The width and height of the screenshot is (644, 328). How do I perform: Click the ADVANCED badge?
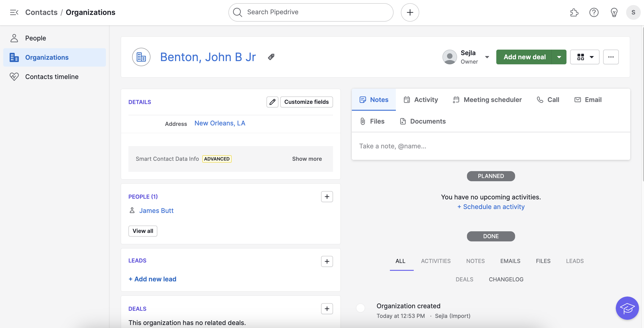217,159
